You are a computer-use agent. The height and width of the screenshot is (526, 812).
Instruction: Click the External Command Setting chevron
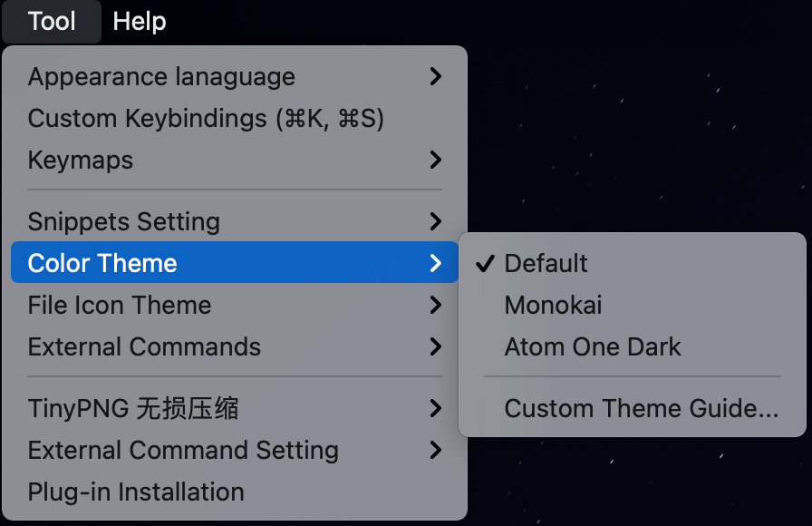coord(436,450)
